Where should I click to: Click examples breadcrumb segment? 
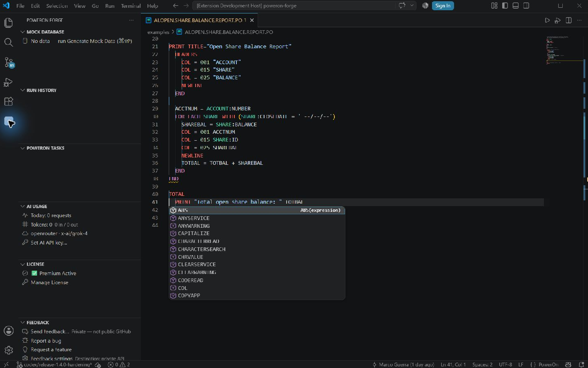pos(158,32)
